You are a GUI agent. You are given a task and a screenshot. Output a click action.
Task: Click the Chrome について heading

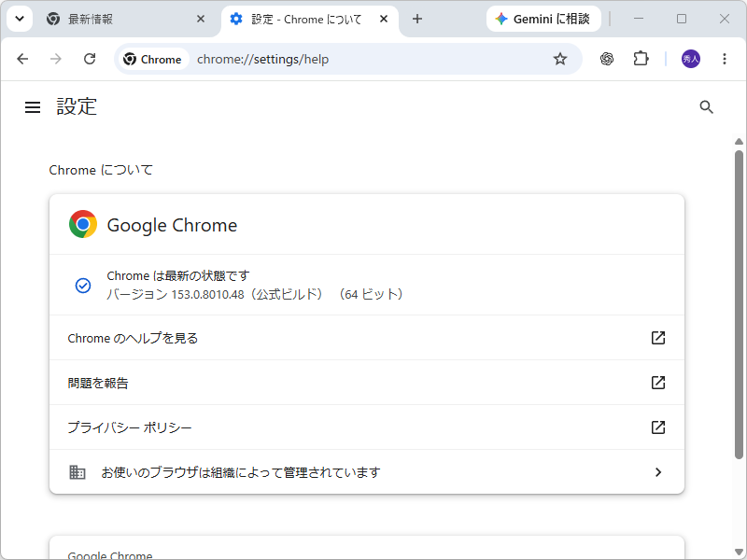pos(101,170)
